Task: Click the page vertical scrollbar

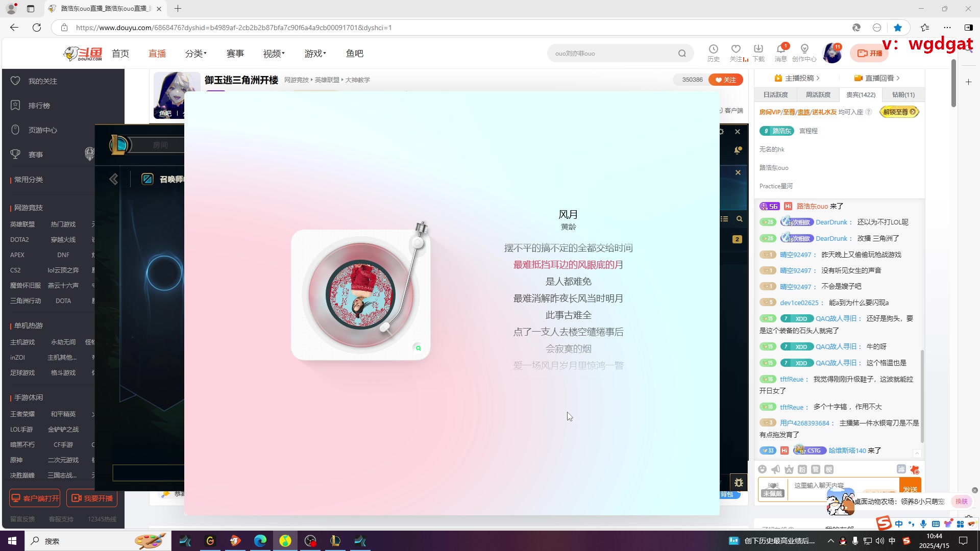Action: (953, 83)
